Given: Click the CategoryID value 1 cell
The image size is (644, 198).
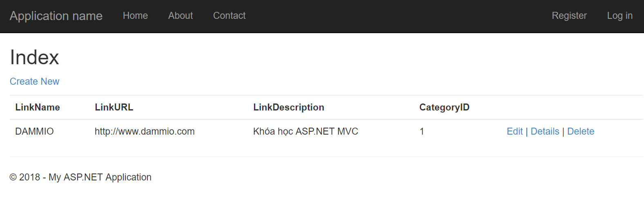Looking at the screenshot, I should click(422, 131).
